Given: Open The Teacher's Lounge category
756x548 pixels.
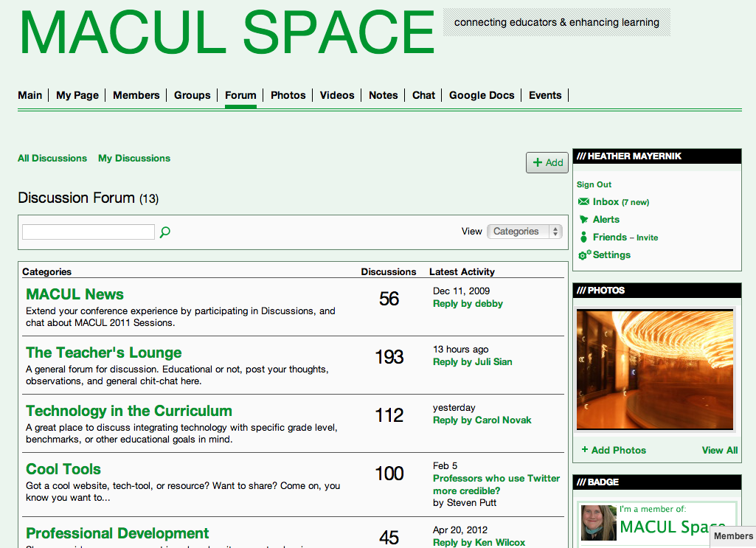Looking at the screenshot, I should 104,353.
